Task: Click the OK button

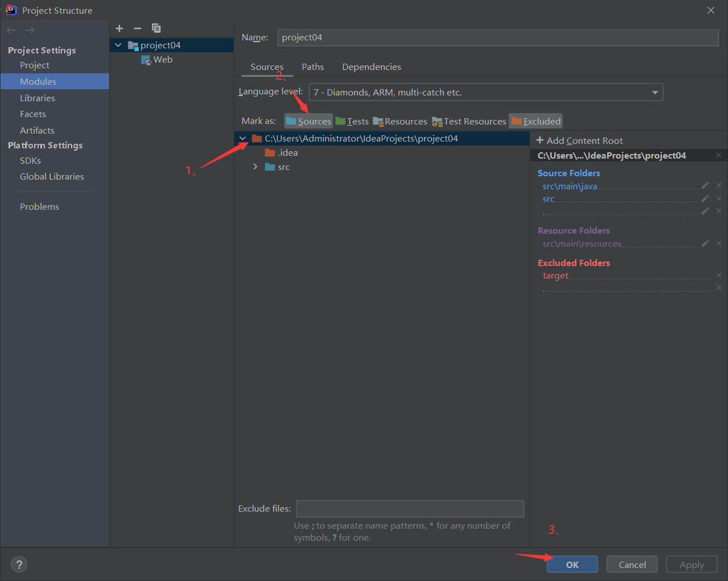Action: click(572, 565)
